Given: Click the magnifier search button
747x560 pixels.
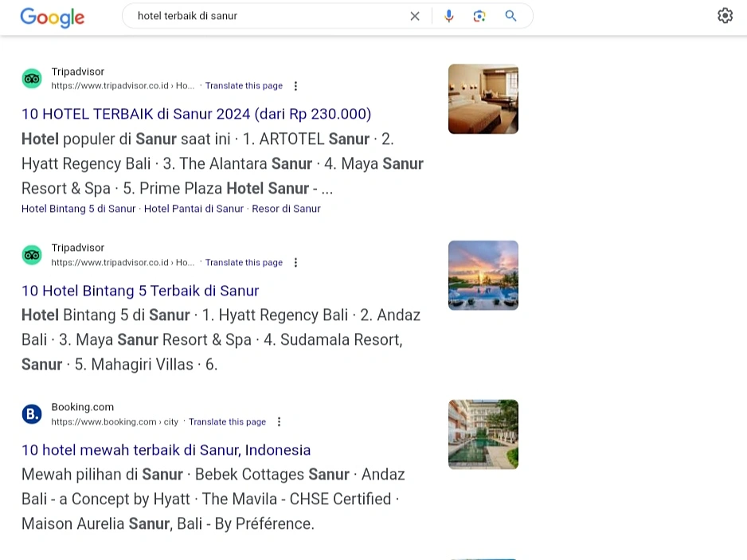Looking at the screenshot, I should (x=510, y=16).
